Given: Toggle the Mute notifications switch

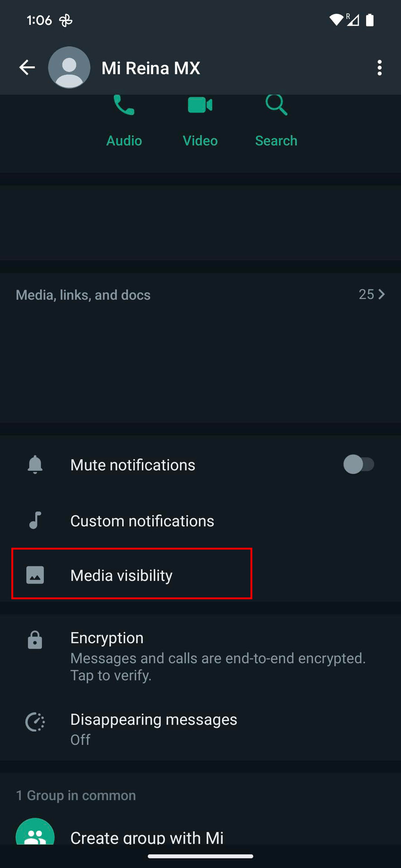Looking at the screenshot, I should (358, 464).
